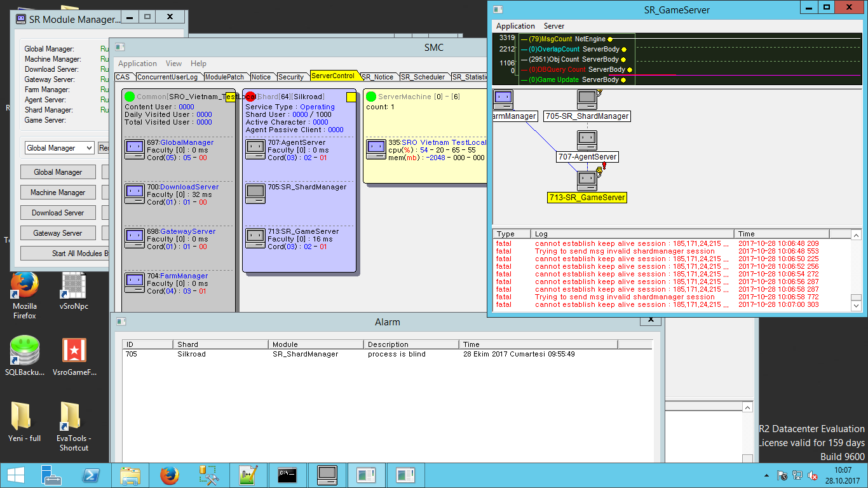Viewport: 868px width, 488px height.
Task: Open Help menu in SMC window
Action: (198, 64)
